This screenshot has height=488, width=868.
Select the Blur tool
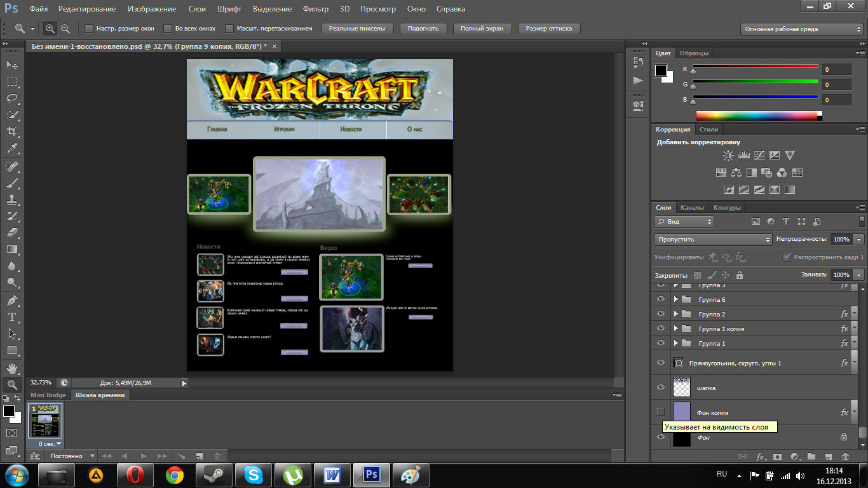12,266
